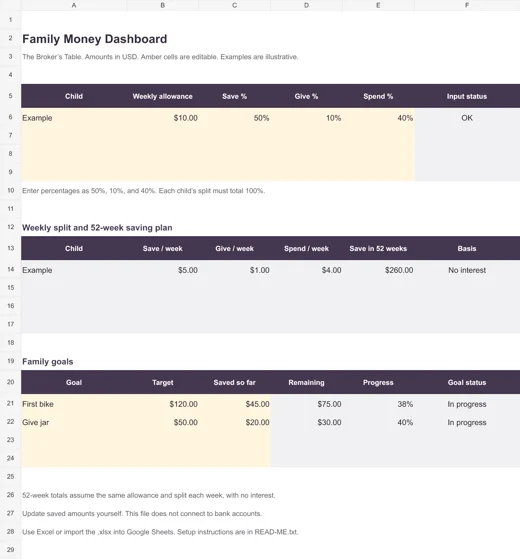Select the 38% progress cell

(378, 404)
